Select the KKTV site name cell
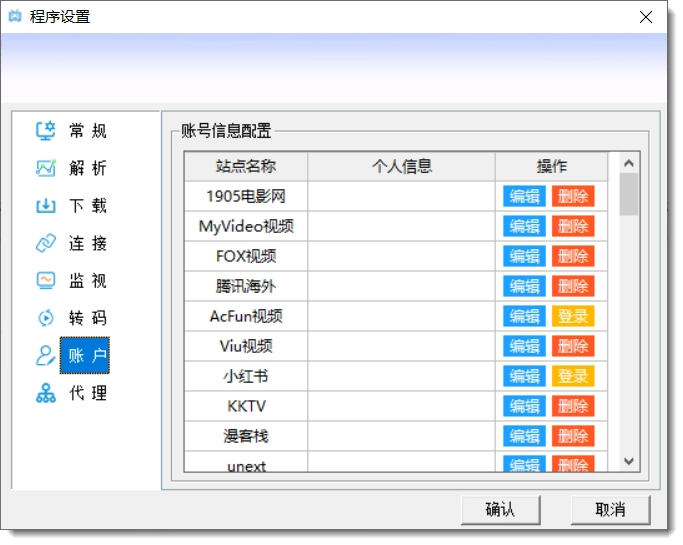The width and height of the screenshot is (683, 545). [x=246, y=406]
